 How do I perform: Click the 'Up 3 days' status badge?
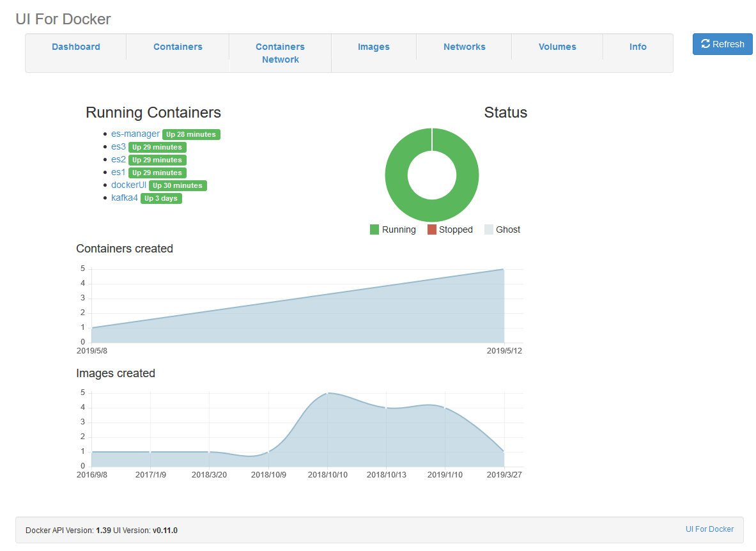click(x=161, y=198)
